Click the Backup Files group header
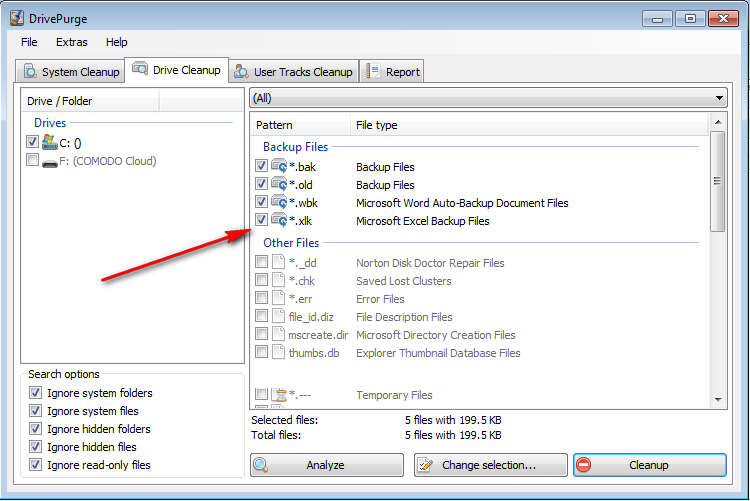Viewport: 750px width, 501px height. pos(296,147)
